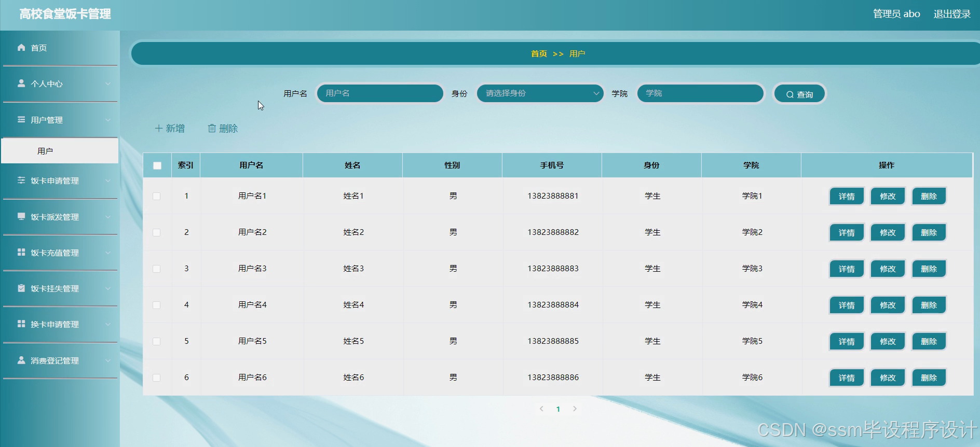This screenshot has width=980, height=447.
Task: Check the row for 用户名3
Action: [x=157, y=269]
